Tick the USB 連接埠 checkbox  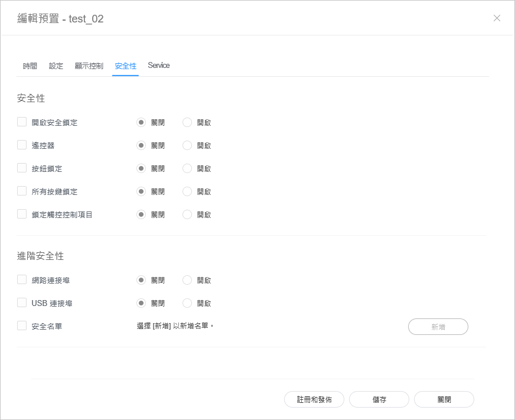22,303
